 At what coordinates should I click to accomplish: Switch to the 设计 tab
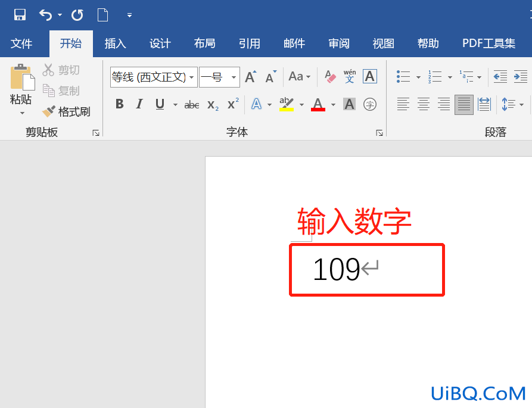click(160, 43)
